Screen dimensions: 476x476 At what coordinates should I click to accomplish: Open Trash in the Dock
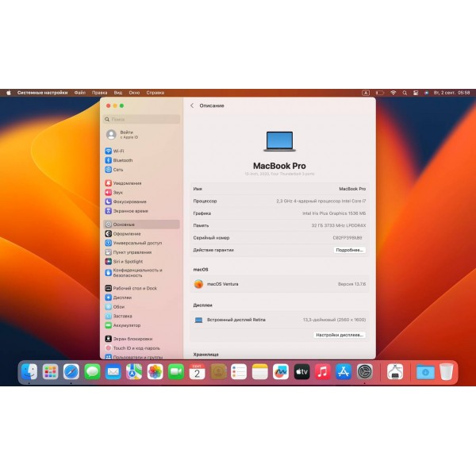pyautogui.click(x=446, y=371)
